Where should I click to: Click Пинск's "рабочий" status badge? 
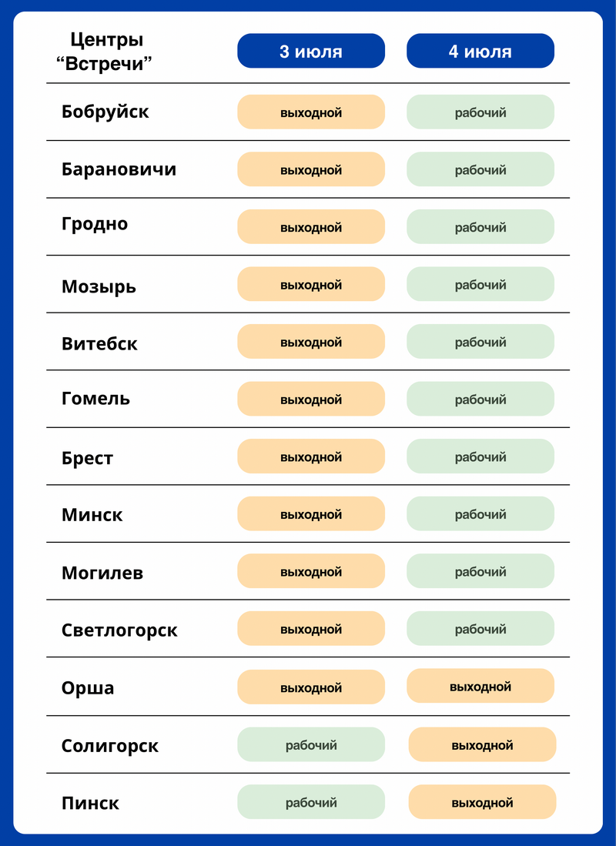(x=310, y=802)
